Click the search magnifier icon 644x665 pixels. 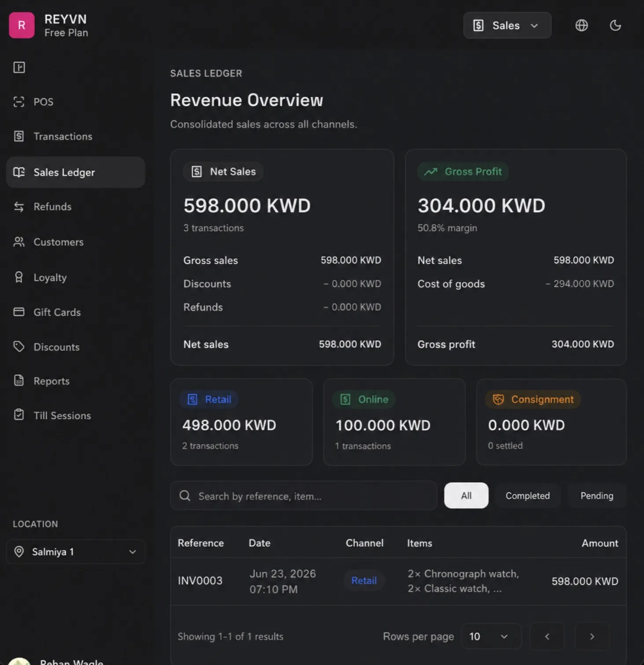pyautogui.click(x=185, y=496)
